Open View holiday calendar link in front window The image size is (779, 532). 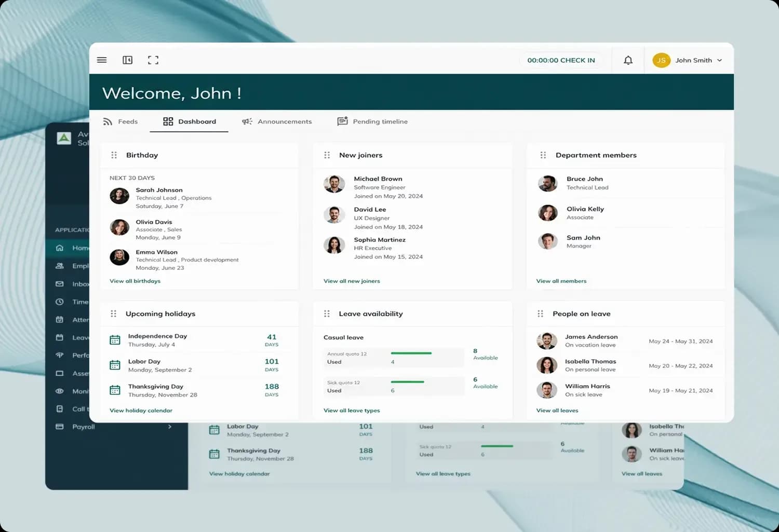coord(141,410)
